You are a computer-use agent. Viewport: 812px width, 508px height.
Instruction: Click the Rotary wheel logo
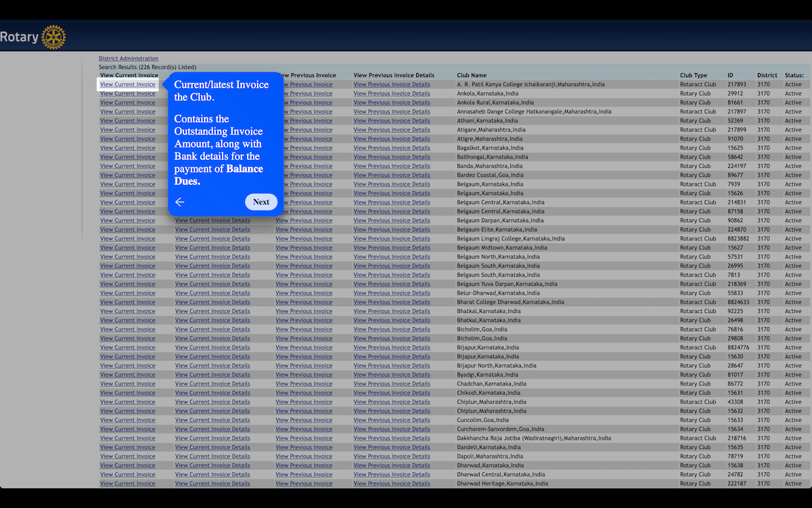(53, 37)
